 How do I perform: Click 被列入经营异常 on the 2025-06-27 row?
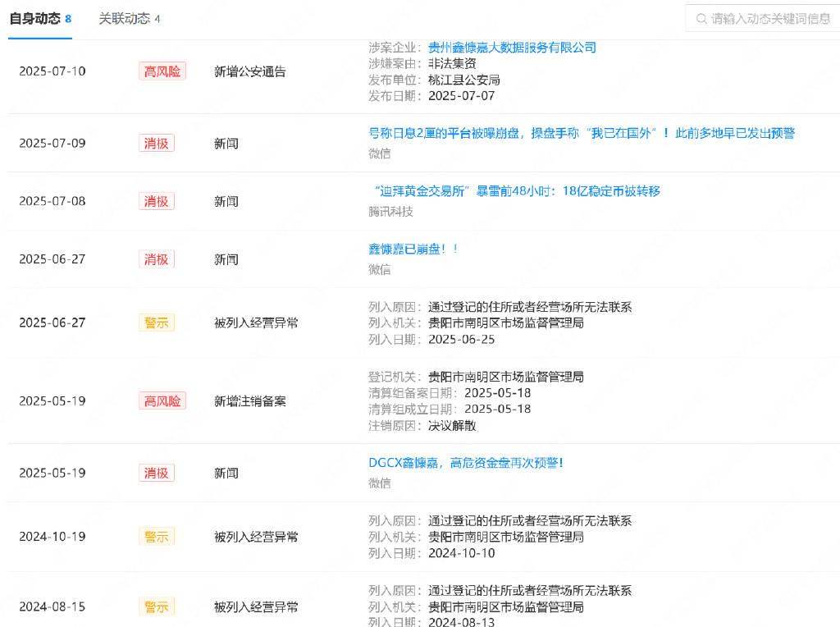(x=256, y=323)
